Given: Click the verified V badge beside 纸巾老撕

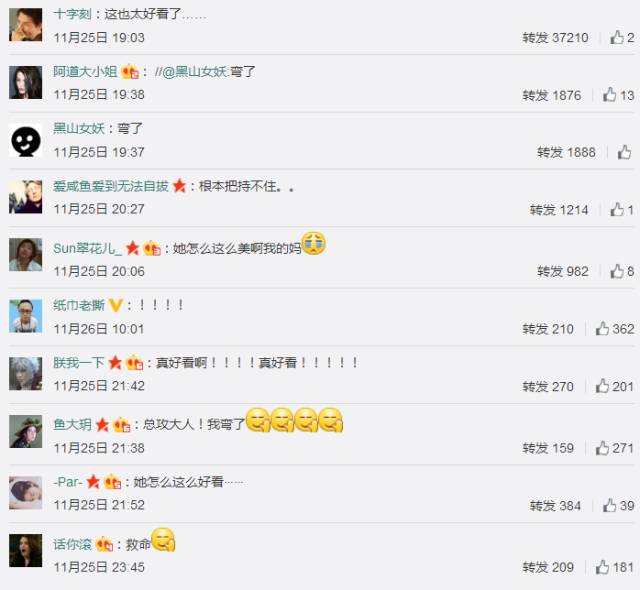Looking at the screenshot, I should click(116, 305).
